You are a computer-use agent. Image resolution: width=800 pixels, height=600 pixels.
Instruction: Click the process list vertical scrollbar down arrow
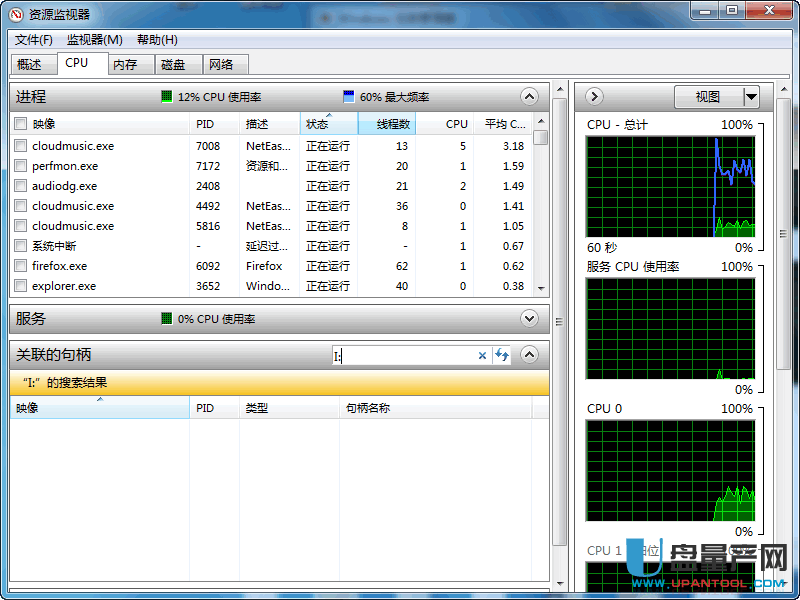[541, 289]
